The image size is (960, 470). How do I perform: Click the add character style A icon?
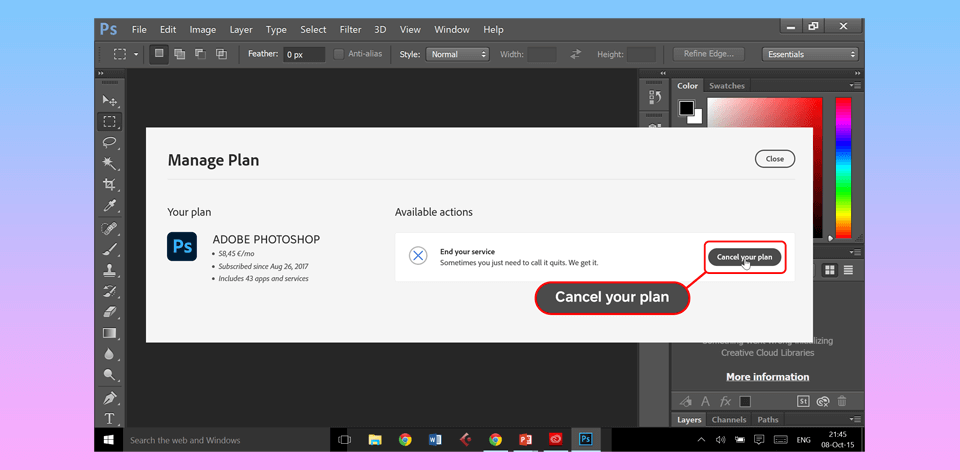point(705,401)
